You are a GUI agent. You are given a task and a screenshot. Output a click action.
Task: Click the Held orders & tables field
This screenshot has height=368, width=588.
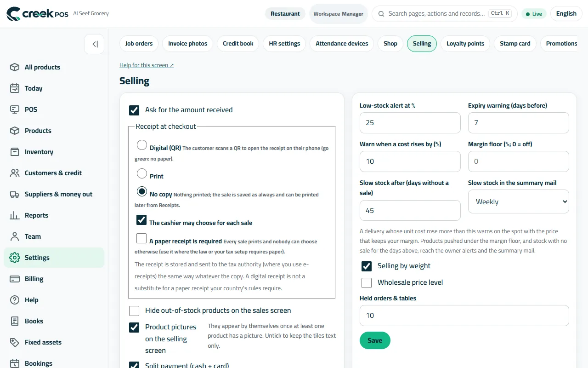(464, 316)
